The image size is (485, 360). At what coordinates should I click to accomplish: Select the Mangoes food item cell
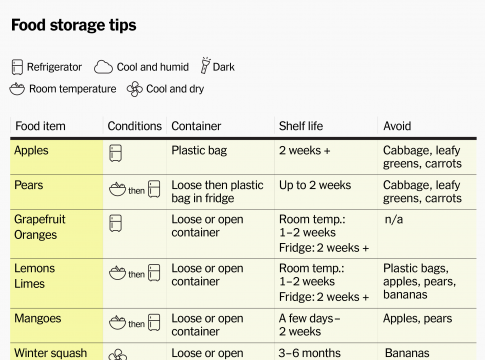[x=57, y=325]
